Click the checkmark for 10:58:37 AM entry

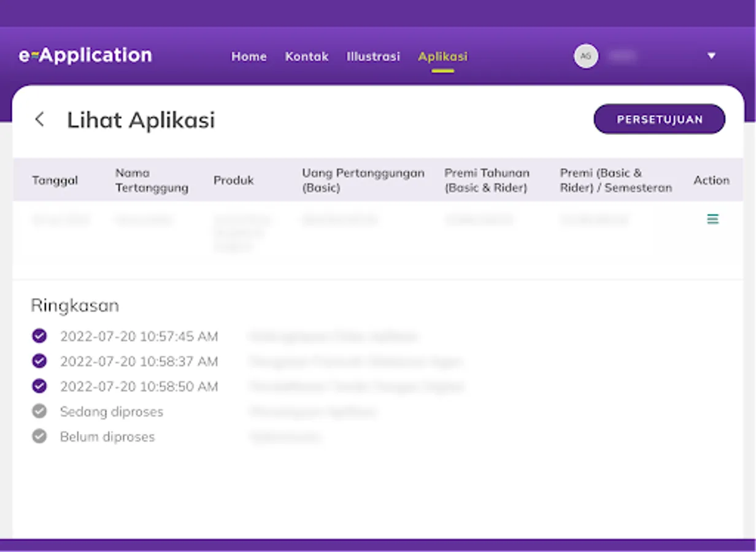coord(39,361)
